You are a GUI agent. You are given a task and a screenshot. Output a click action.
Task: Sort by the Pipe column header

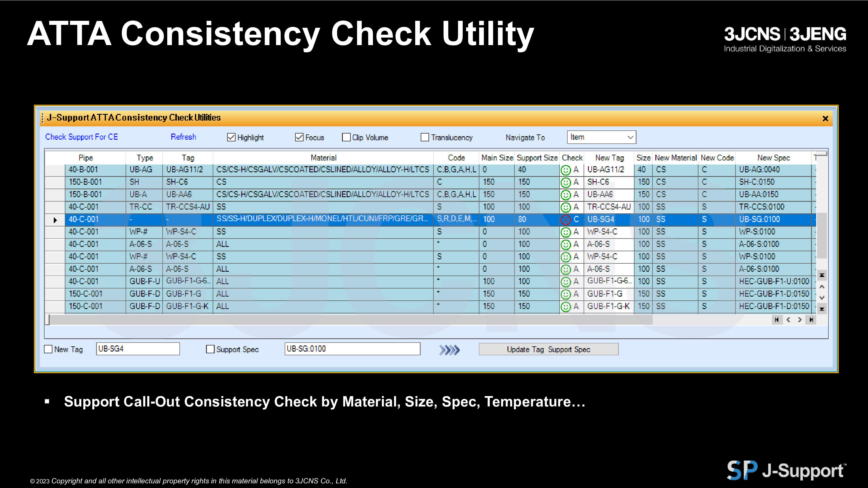click(x=86, y=158)
